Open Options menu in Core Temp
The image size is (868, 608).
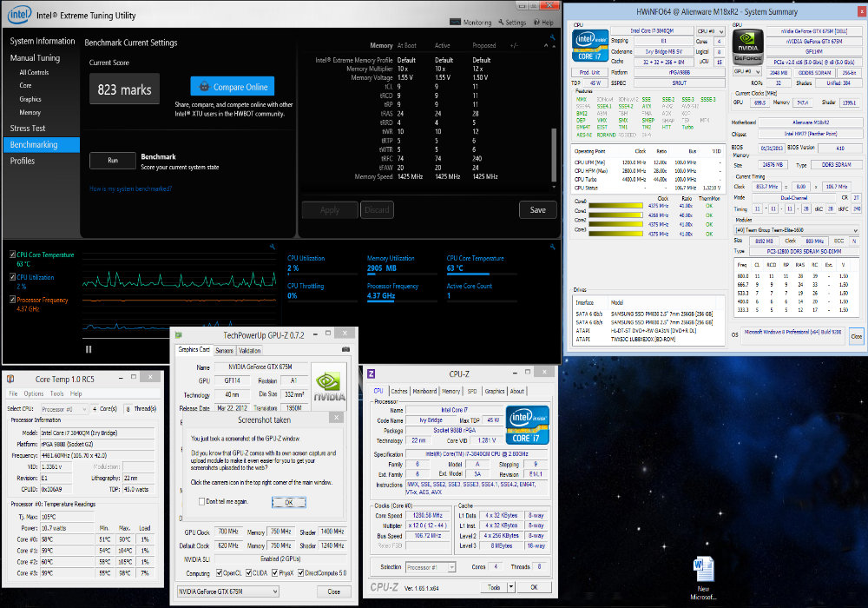[x=34, y=393]
